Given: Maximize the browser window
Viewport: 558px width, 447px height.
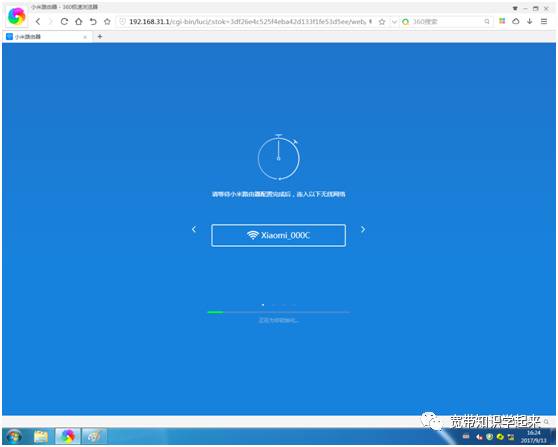Looking at the screenshot, I should tap(536, 8).
